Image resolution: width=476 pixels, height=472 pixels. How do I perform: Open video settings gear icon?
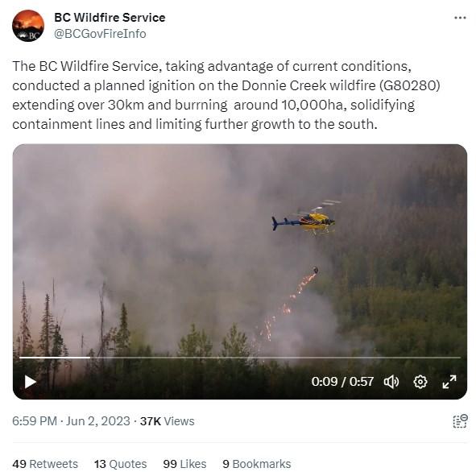pos(420,382)
